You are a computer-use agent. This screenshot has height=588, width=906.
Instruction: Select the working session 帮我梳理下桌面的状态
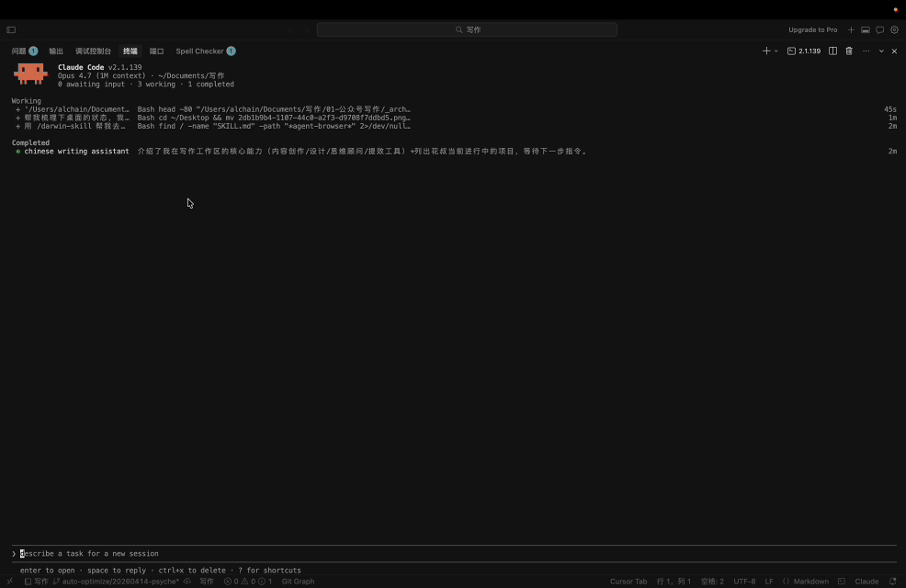pos(454,118)
